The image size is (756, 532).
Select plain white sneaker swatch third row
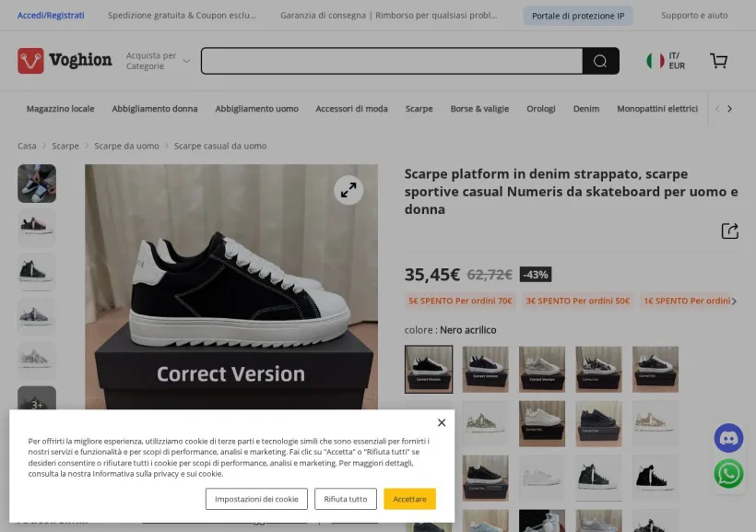tap(542, 478)
